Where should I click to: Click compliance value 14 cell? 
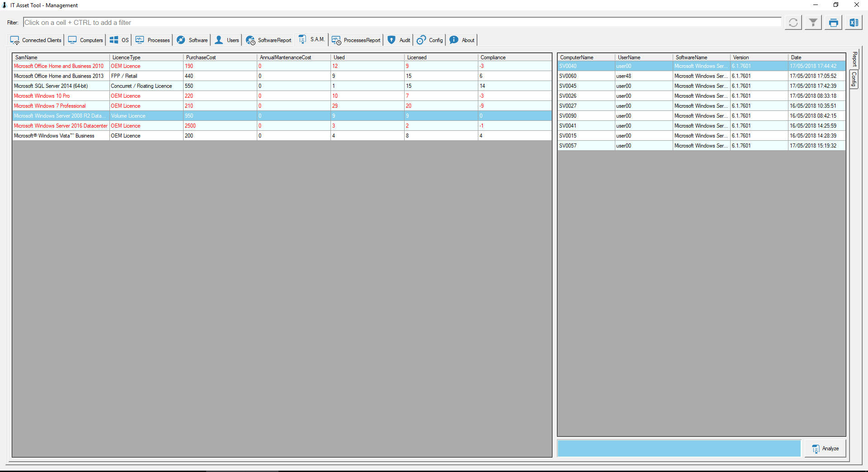point(515,86)
